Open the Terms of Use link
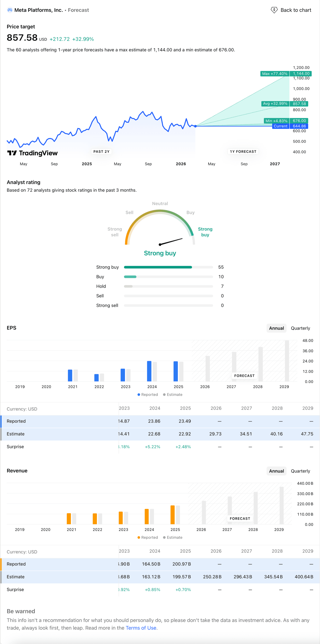Image resolution: width=320 pixels, height=644 pixels. [x=141, y=628]
